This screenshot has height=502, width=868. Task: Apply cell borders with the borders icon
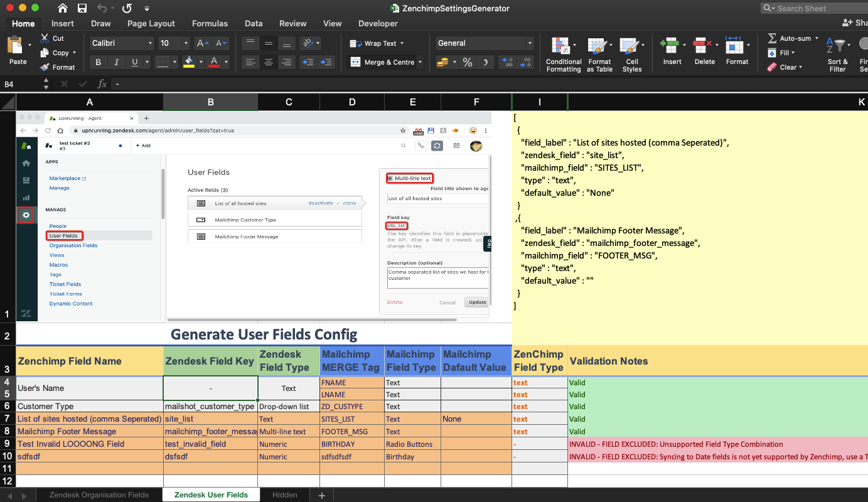pos(163,62)
